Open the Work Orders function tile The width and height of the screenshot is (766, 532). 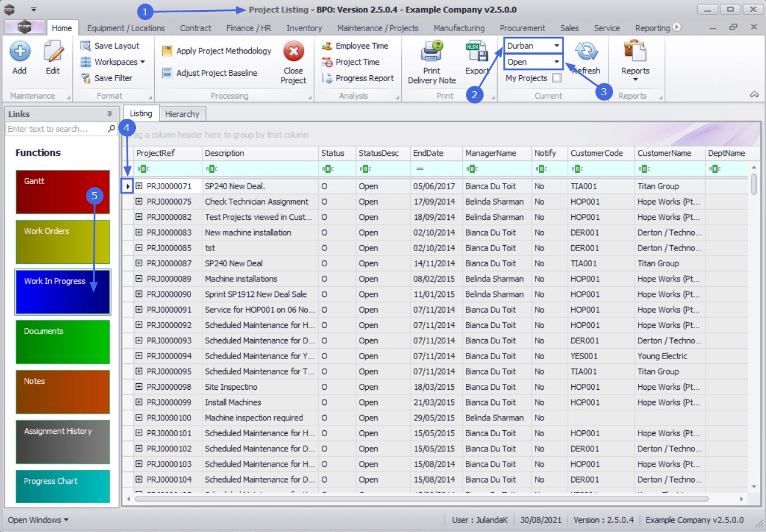coord(62,242)
